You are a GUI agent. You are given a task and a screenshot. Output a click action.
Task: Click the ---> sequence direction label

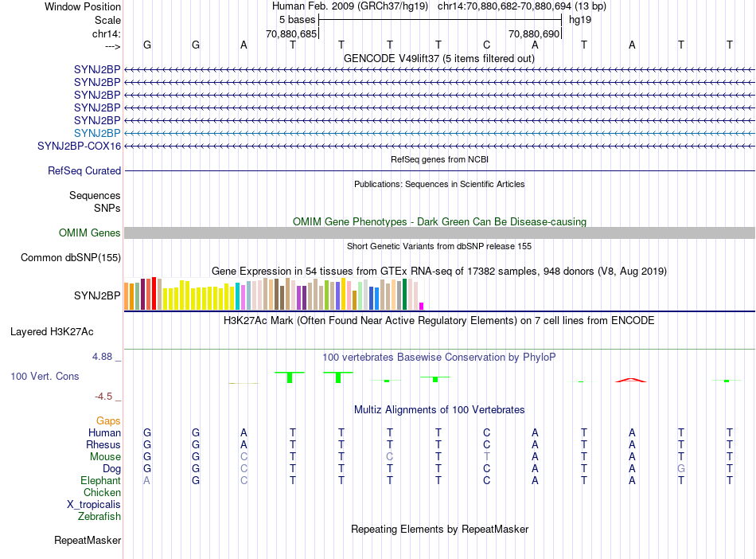(x=112, y=46)
